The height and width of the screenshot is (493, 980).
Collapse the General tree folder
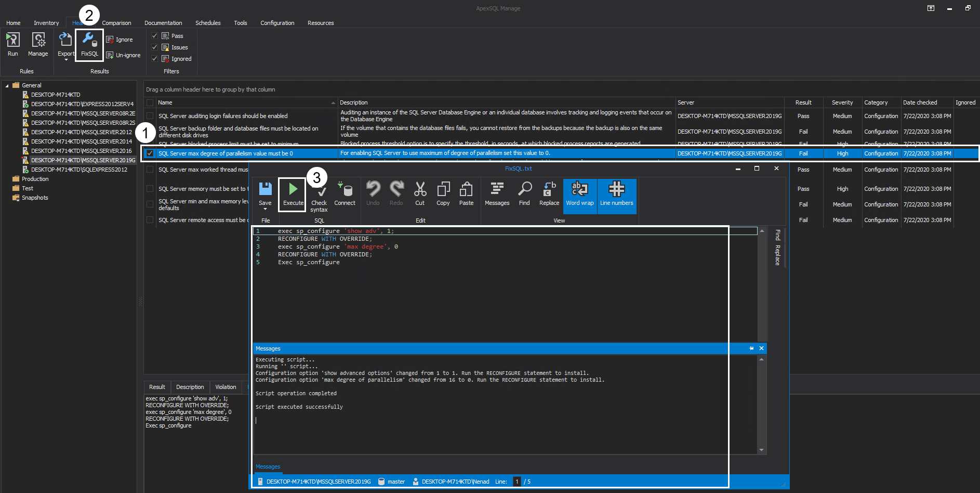coord(7,85)
